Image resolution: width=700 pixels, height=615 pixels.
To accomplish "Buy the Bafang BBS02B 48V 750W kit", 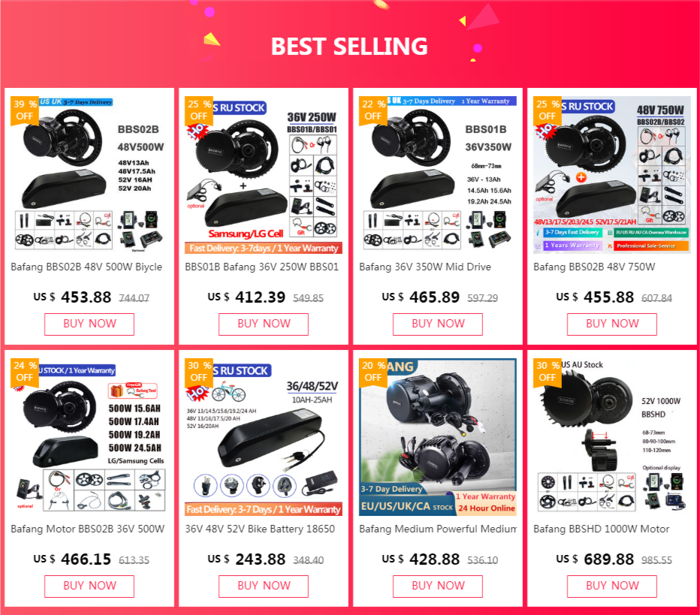I will (611, 324).
